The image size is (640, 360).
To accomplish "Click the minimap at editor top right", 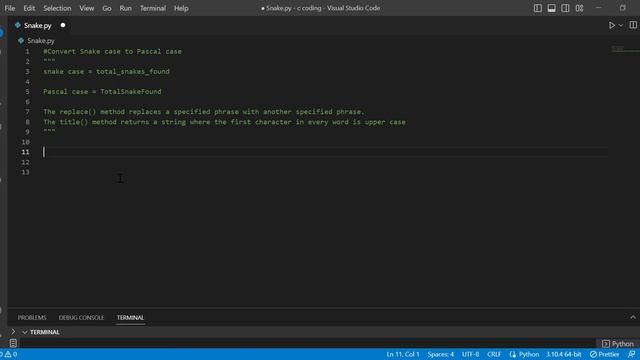I will [625, 49].
